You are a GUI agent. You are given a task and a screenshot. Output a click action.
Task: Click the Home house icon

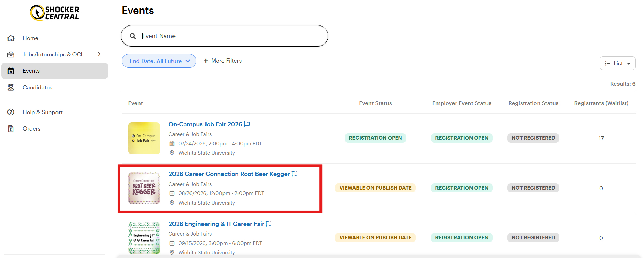11,38
